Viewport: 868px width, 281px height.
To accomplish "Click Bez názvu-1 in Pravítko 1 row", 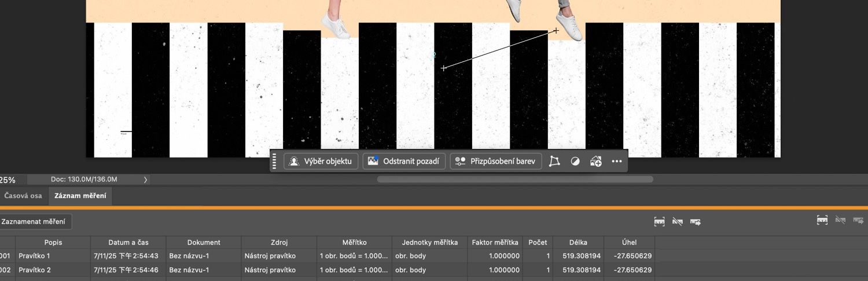I will point(189,256).
